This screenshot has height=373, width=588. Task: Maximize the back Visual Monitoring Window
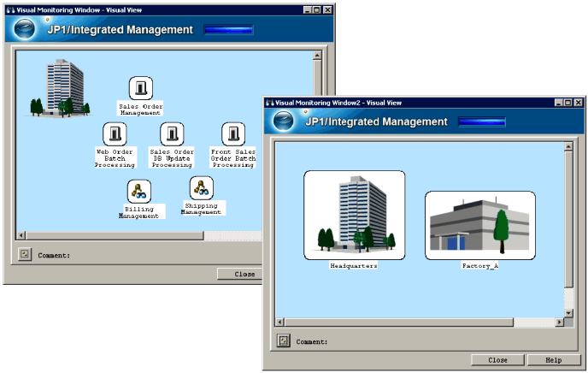pos(317,10)
